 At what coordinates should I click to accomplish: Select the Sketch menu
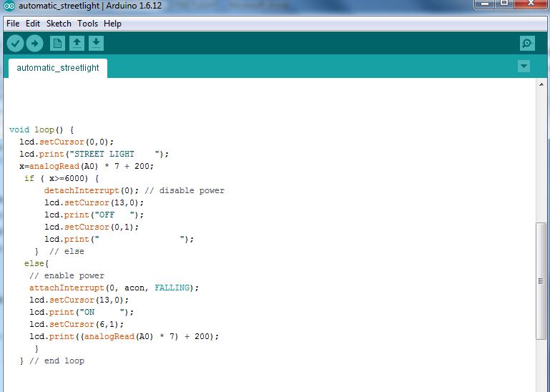59,24
